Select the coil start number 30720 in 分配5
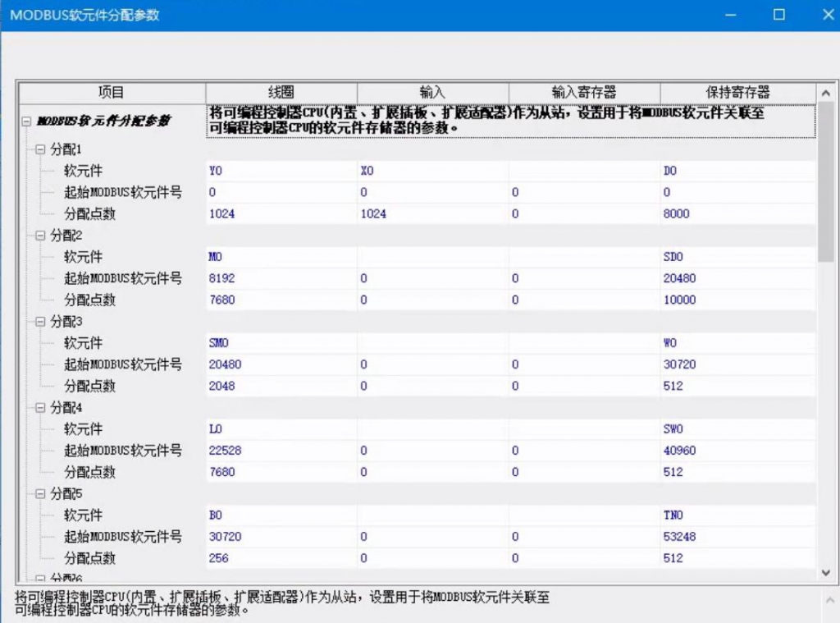The width and height of the screenshot is (840, 623). (x=281, y=537)
